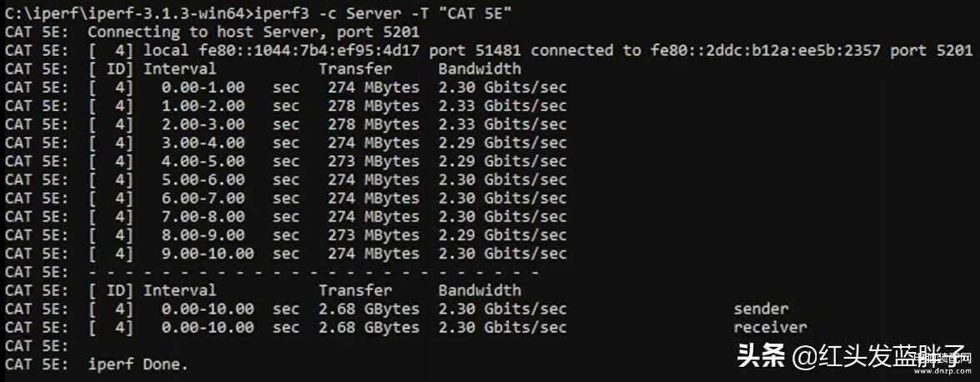980x382 pixels.
Task: Click the 9.00-10.00 sec interval row
Action: pos(286,254)
